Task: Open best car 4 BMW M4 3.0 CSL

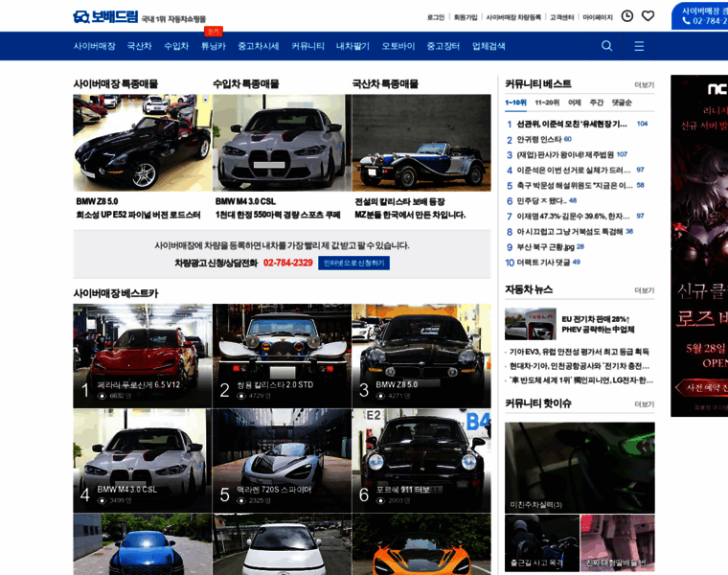Action: click(143, 461)
